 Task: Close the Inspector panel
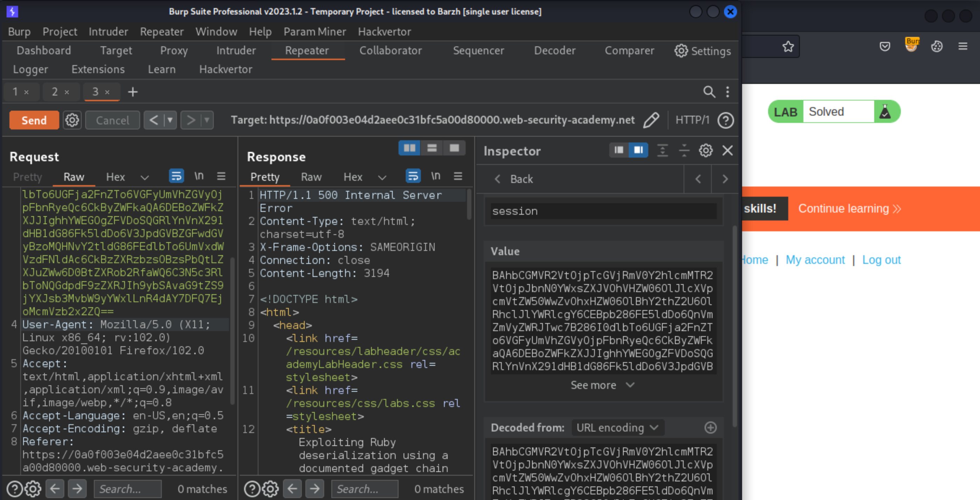[x=728, y=151]
